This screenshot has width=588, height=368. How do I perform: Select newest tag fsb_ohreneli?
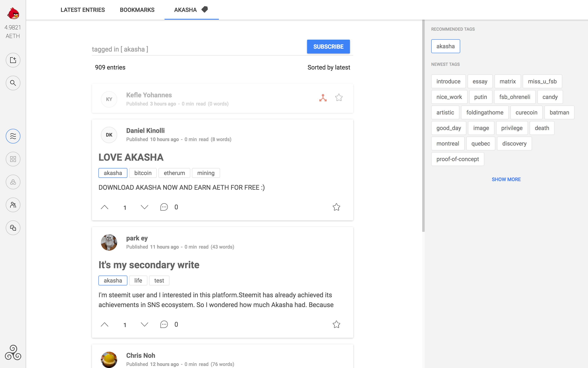(x=515, y=97)
